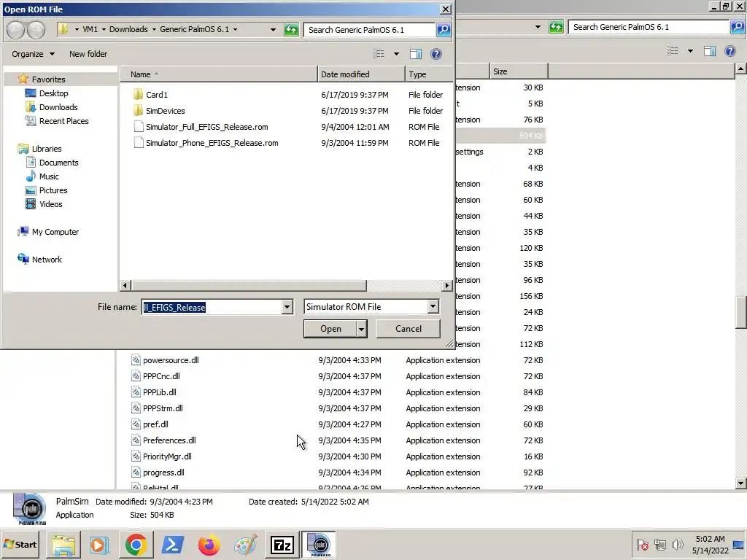Click the Explorer window search box
Image resolution: width=747 pixels, height=560 pixels.
click(x=649, y=27)
